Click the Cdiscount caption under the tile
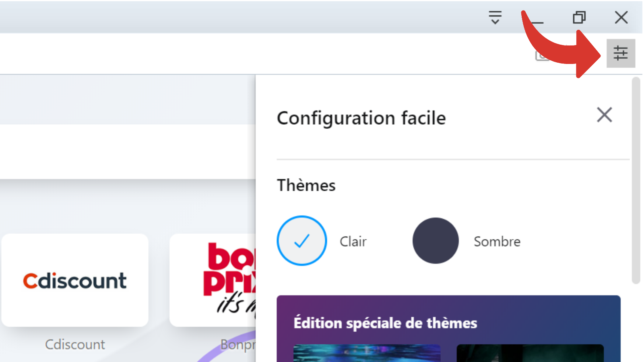 75,344
